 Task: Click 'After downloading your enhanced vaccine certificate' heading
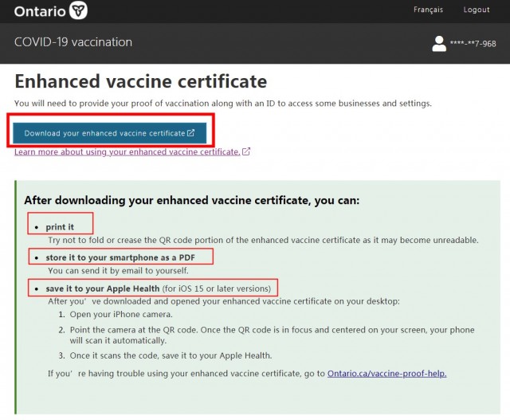pyautogui.click(x=192, y=200)
